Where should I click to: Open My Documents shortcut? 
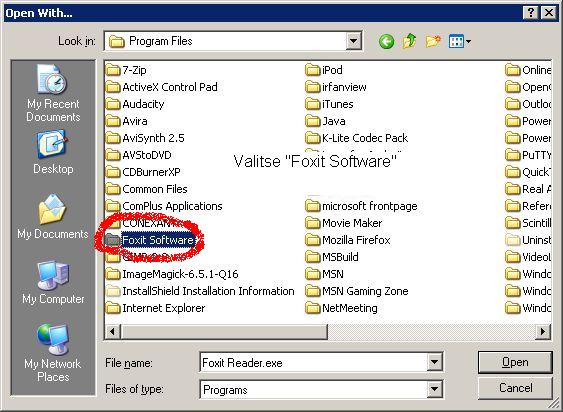point(53,217)
